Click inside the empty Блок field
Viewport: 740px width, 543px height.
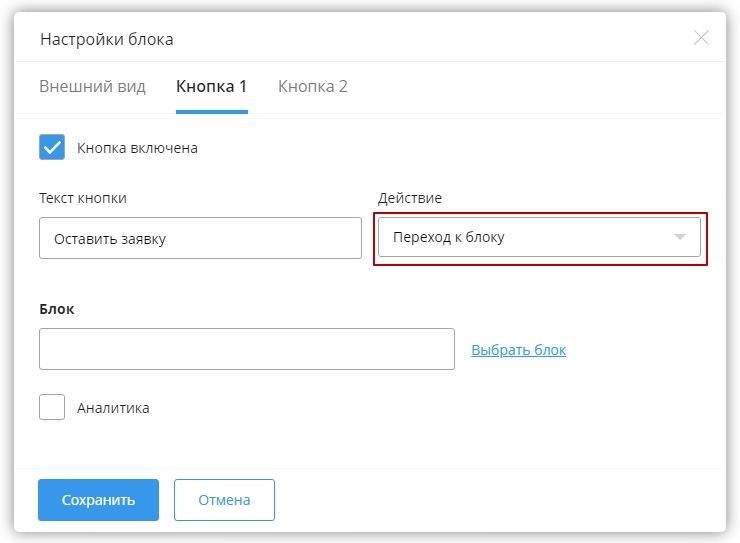[x=246, y=349]
